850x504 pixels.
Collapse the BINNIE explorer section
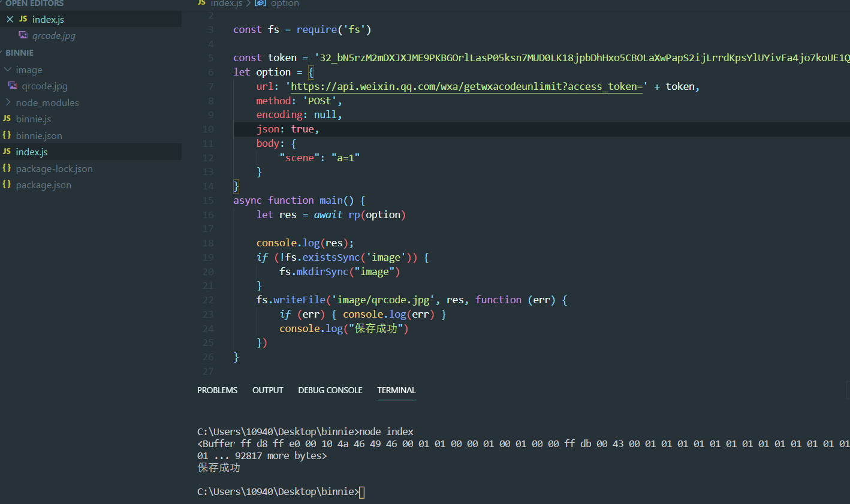coord(19,53)
